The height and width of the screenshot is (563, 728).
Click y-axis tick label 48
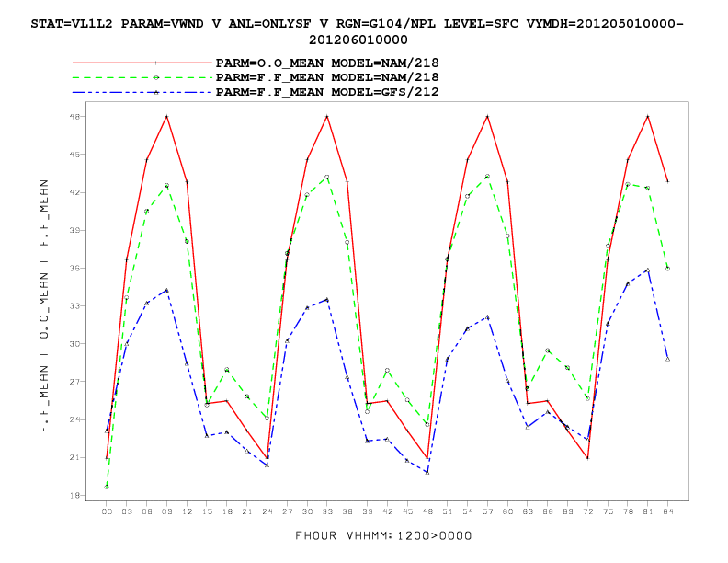(x=74, y=117)
